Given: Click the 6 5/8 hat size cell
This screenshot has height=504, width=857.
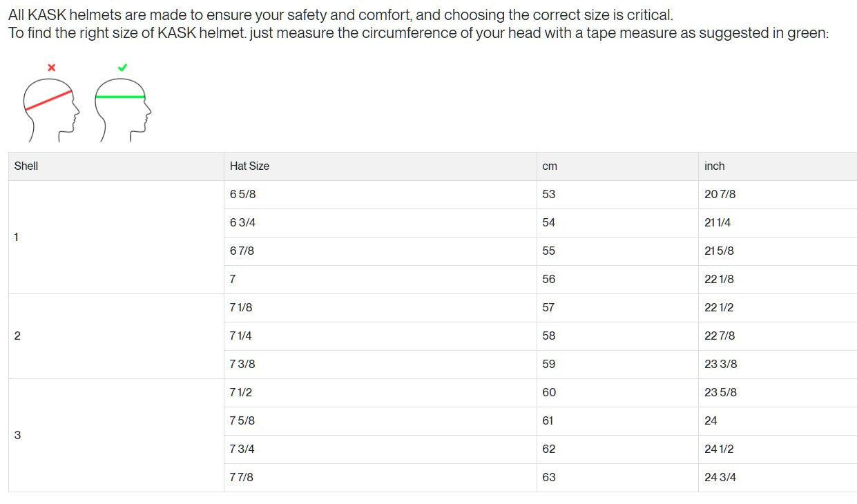Looking at the screenshot, I should (x=242, y=195).
